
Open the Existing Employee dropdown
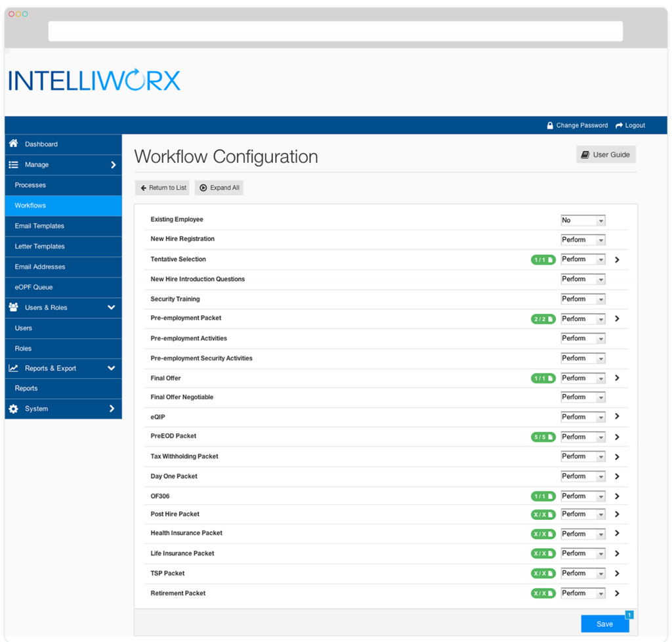tap(583, 221)
